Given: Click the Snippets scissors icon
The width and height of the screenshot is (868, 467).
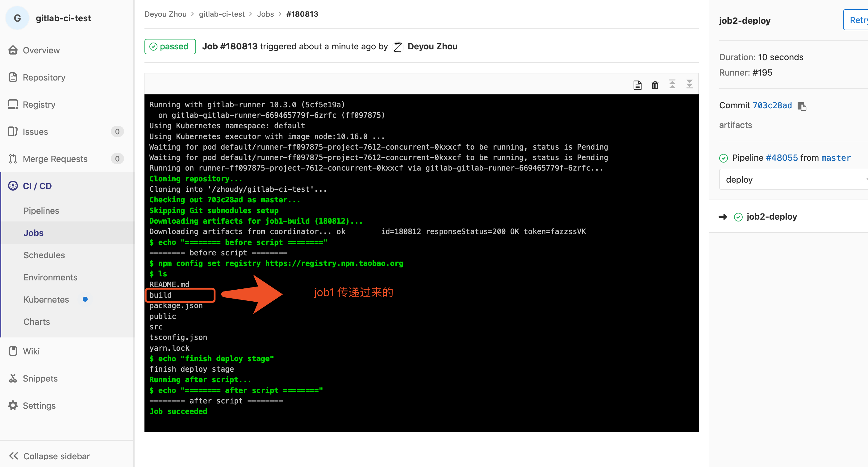Looking at the screenshot, I should click(x=13, y=378).
